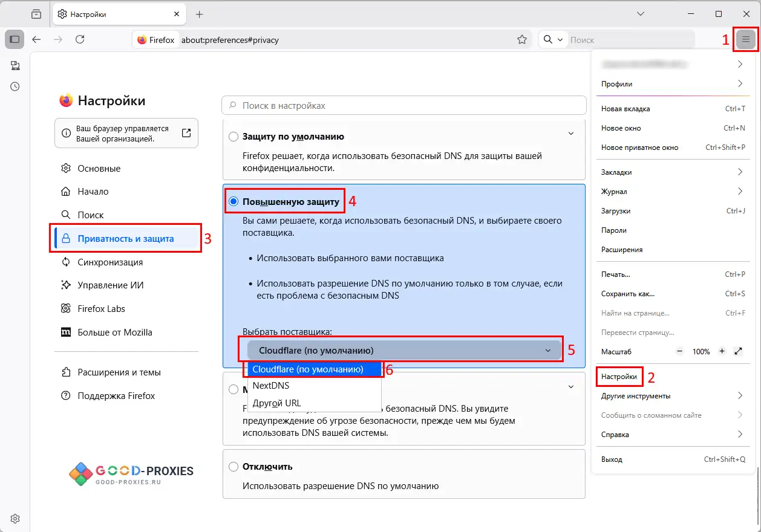Select Защиту по умолчанию radio button
This screenshot has width=761, height=532.
pos(234,137)
